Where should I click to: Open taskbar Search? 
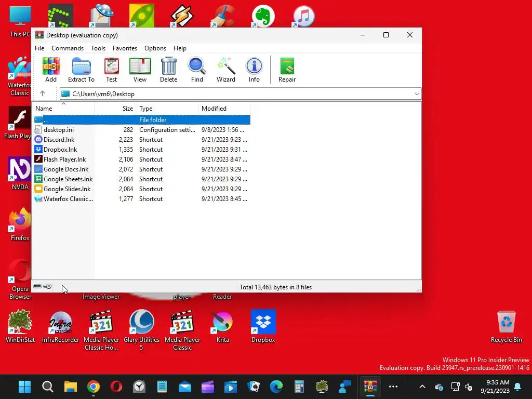pos(47,387)
